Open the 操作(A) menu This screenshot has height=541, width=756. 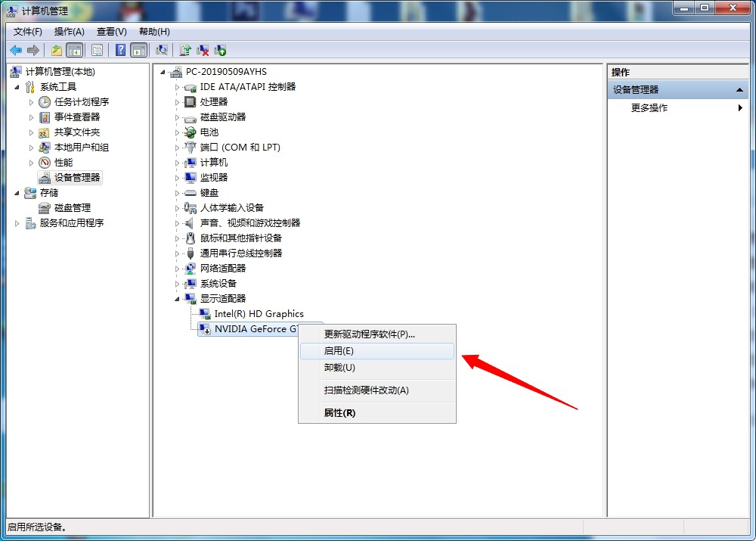70,32
